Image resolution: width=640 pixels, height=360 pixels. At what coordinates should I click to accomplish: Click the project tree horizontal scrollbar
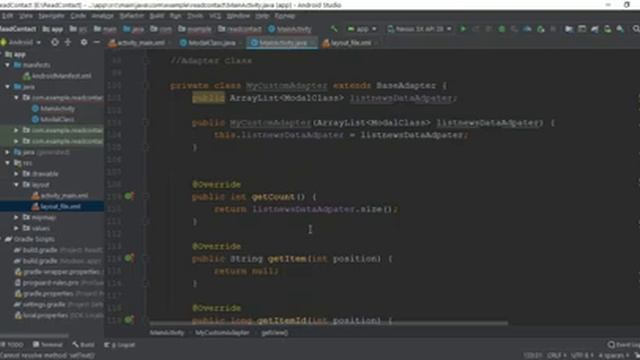(x=34, y=336)
